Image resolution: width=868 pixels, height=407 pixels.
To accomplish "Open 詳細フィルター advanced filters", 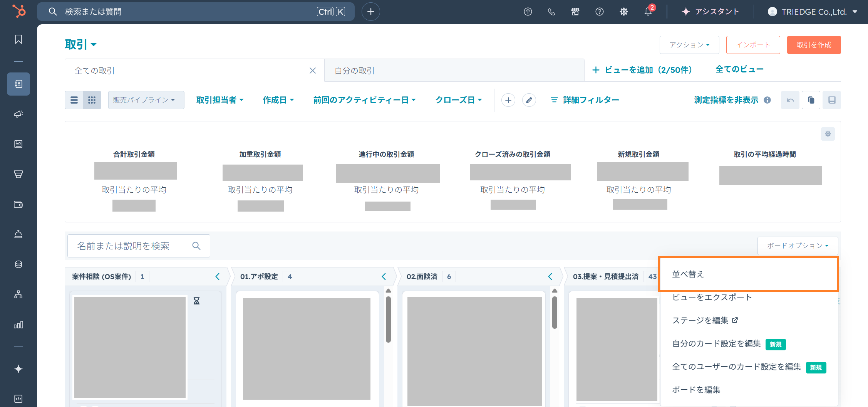I will [585, 100].
